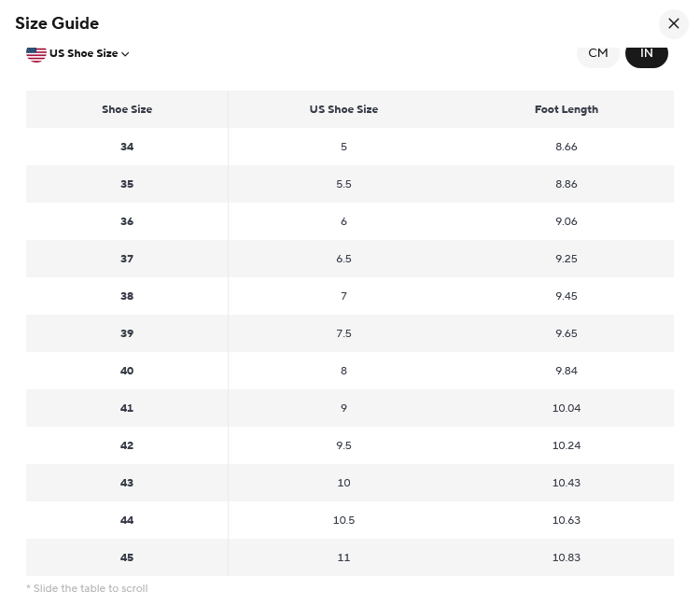Click the Foot Length column header

tap(567, 109)
